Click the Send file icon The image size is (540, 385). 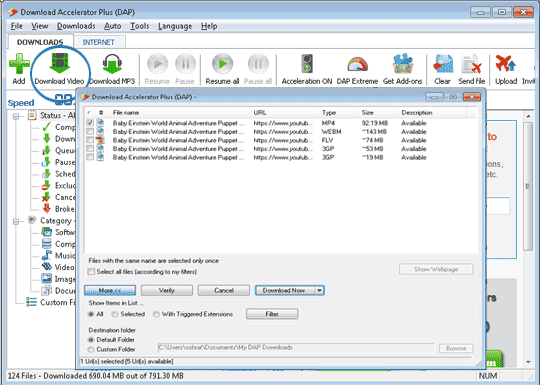tap(471, 64)
